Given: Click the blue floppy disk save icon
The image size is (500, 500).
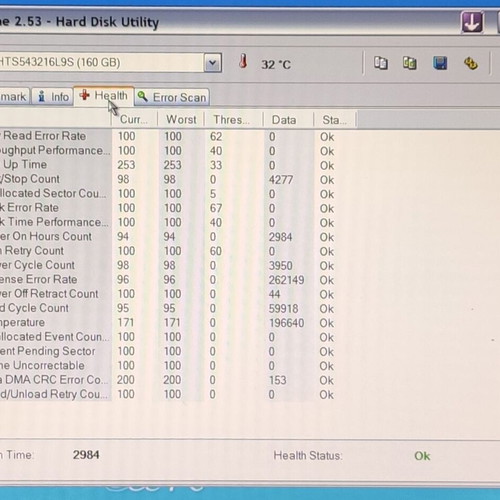Looking at the screenshot, I should coord(440,63).
